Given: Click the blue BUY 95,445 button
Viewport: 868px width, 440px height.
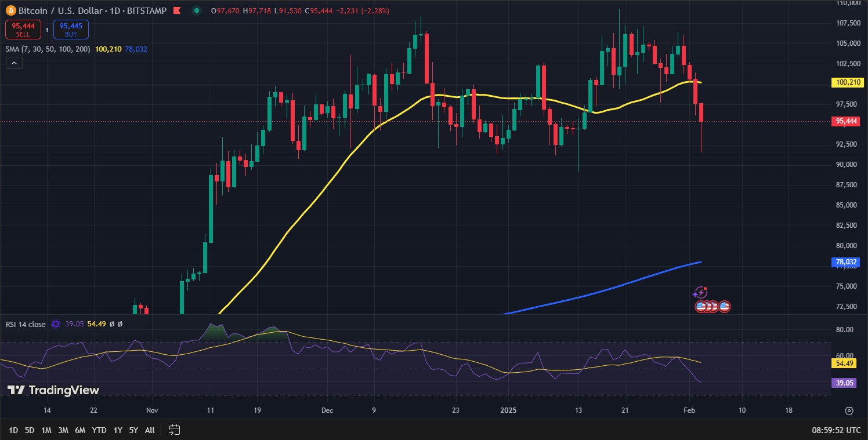Looking at the screenshot, I should (x=71, y=29).
